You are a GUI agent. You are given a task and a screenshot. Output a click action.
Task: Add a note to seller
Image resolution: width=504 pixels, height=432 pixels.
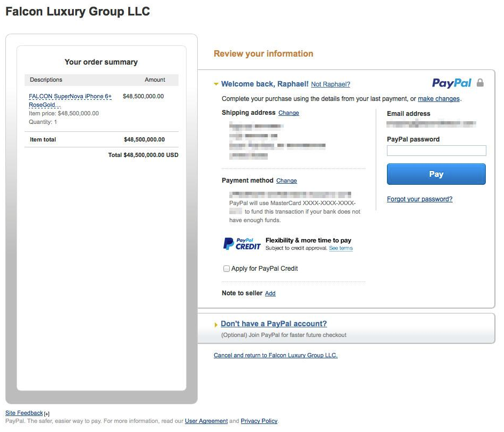(x=270, y=293)
